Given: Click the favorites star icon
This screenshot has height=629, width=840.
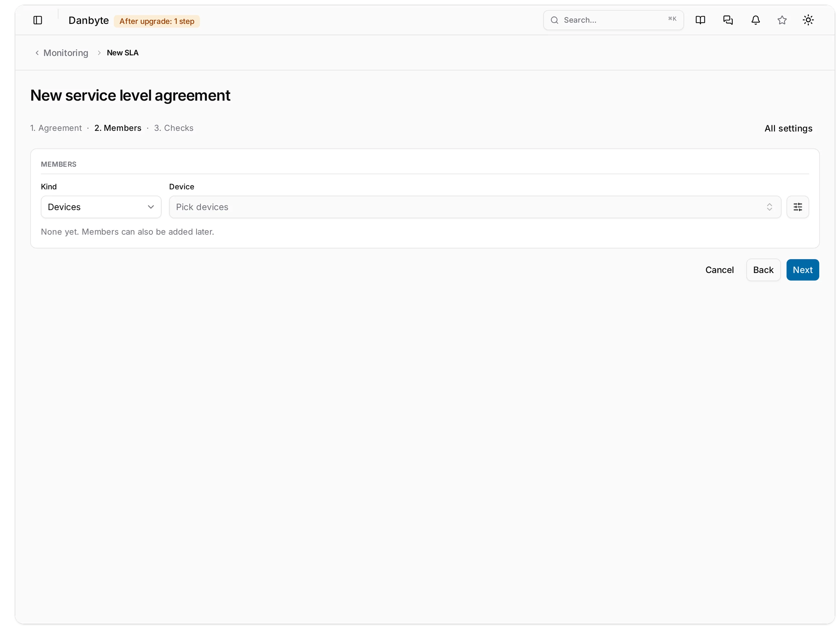Looking at the screenshot, I should (782, 20).
